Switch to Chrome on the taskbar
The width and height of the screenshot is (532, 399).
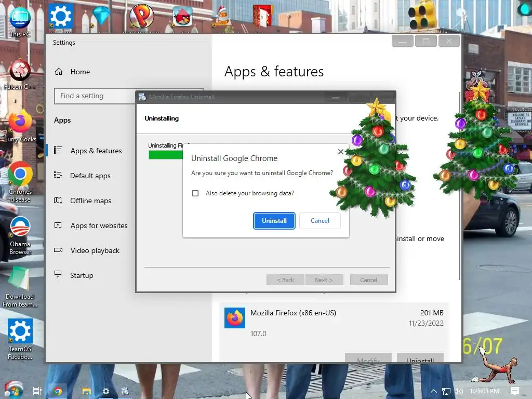tap(58, 391)
